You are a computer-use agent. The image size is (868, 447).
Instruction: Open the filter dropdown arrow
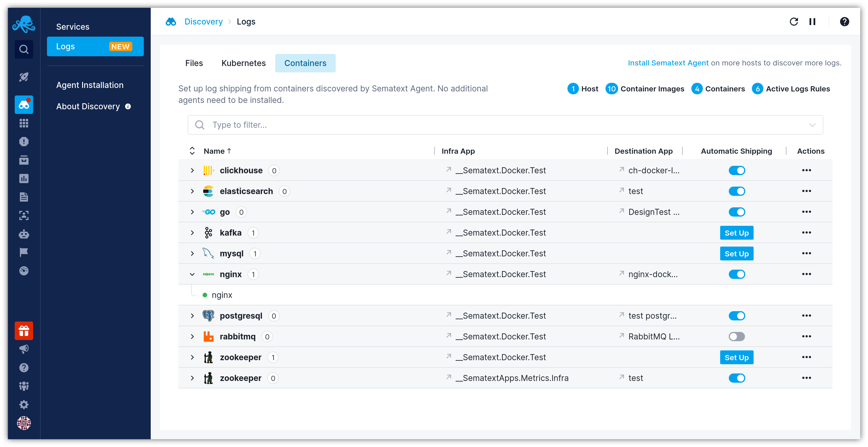click(812, 125)
